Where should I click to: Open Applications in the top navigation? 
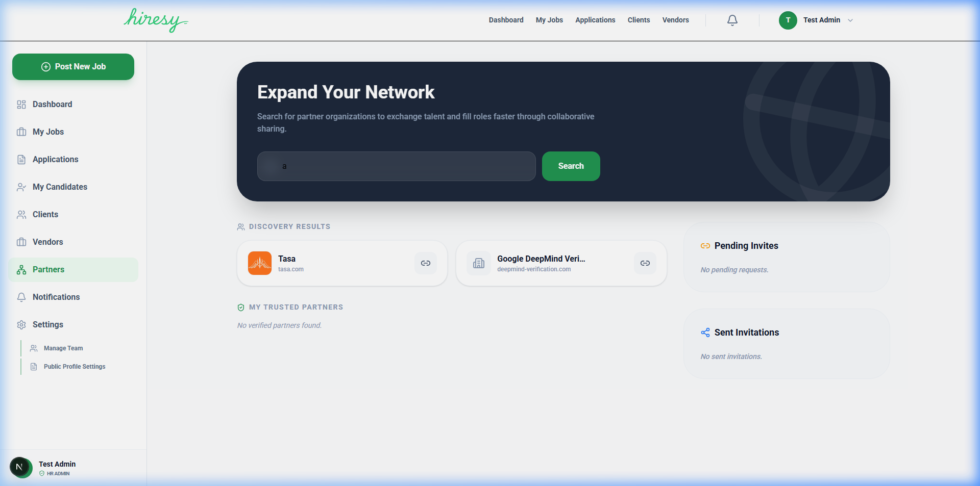[x=595, y=20]
